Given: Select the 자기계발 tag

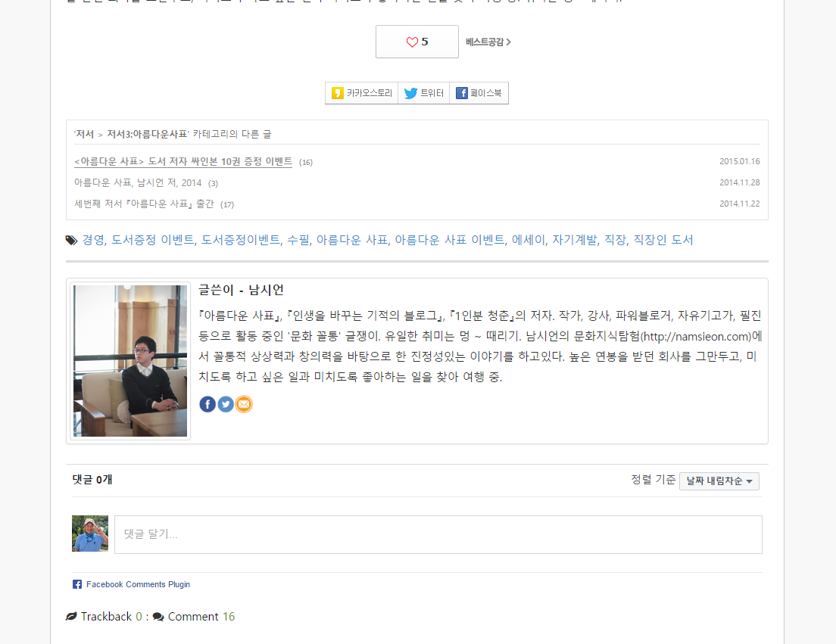Looking at the screenshot, I should point(574,240).
